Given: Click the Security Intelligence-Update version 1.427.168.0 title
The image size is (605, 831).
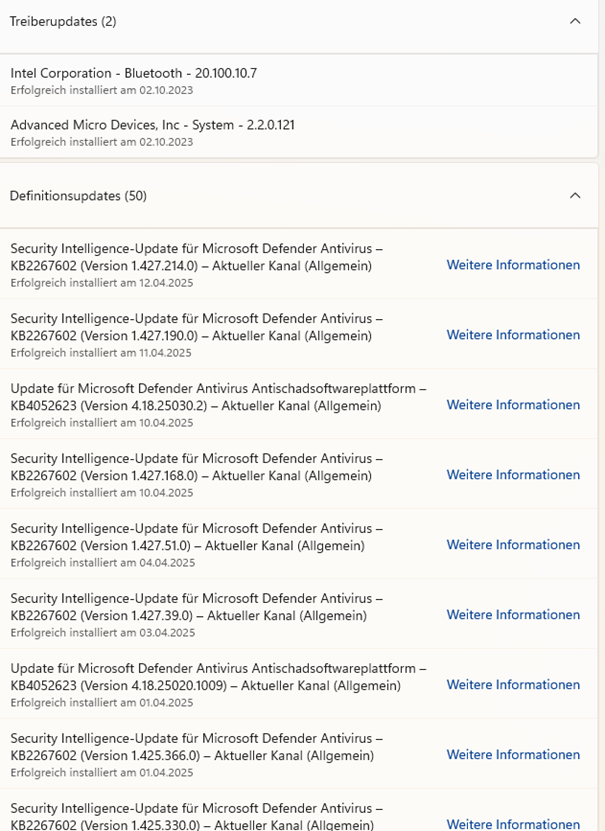Looking at the screenshot, I should [197, 467].
